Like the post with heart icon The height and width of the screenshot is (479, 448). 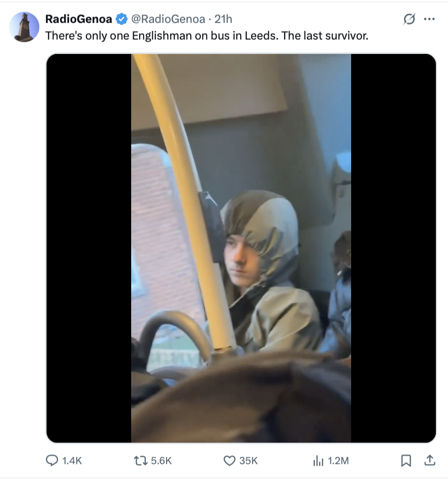[x=230, y=460]
